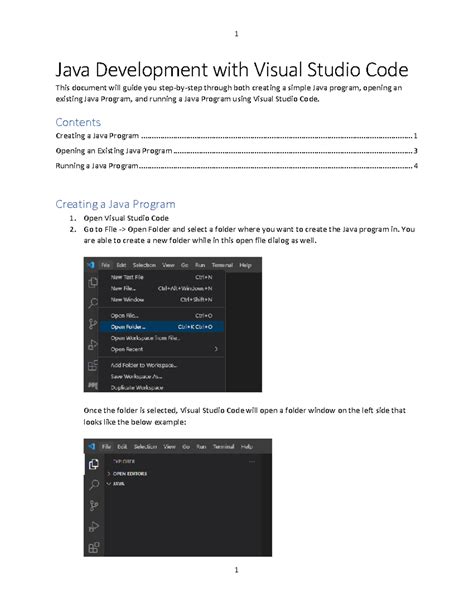Click Search magnifier icon in Explorer panel screenshot
Screen dimensions: 474x613
(x=93, y=485)
